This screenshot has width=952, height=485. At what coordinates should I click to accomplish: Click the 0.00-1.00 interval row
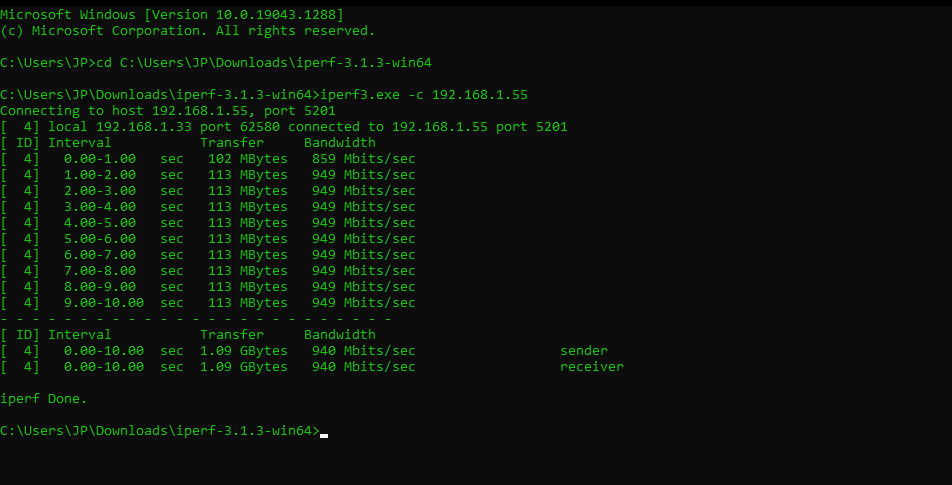208,159
